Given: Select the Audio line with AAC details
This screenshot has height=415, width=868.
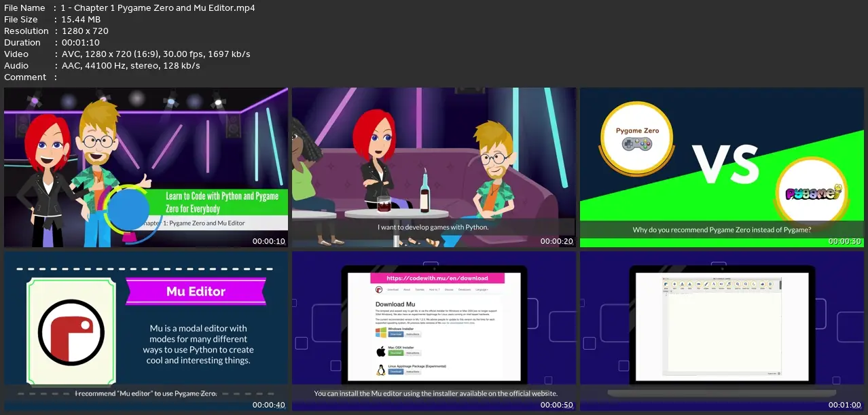Looking at the screenshot, I should 130,65.
